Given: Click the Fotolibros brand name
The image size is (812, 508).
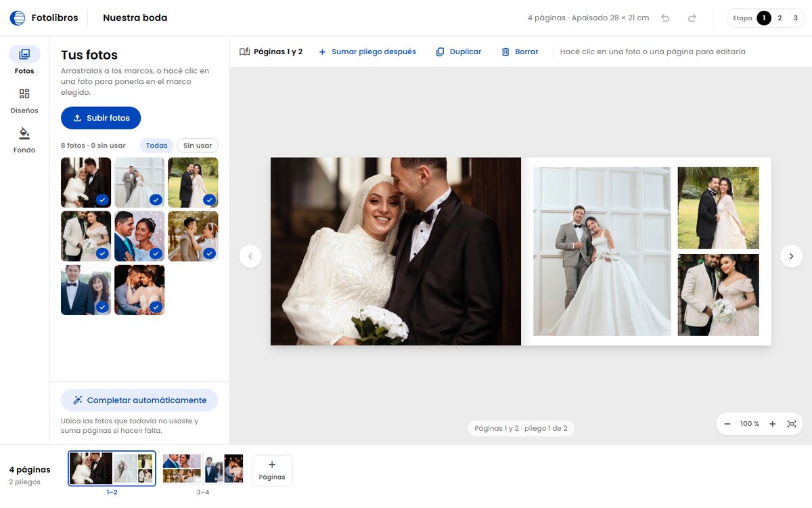Looking at the screenshot, I should pos(55,18).
